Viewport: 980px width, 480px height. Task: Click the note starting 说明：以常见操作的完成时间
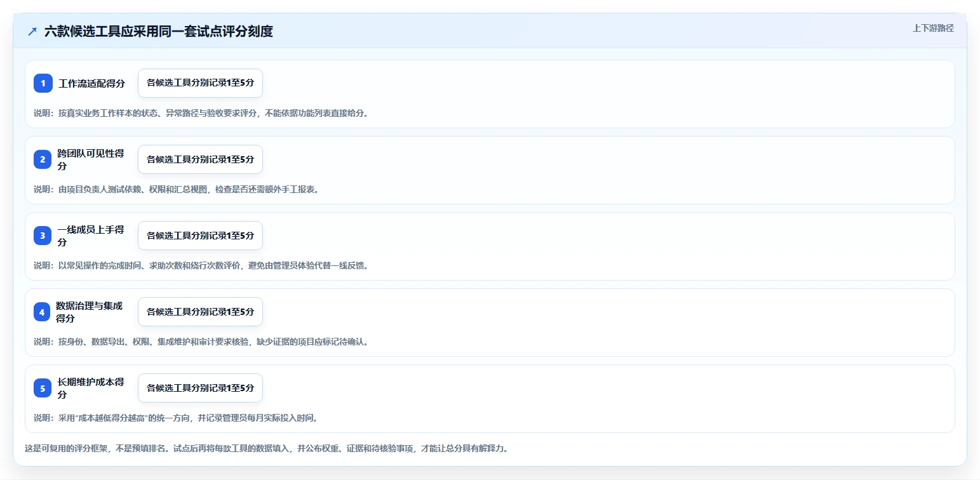[201, 265]
